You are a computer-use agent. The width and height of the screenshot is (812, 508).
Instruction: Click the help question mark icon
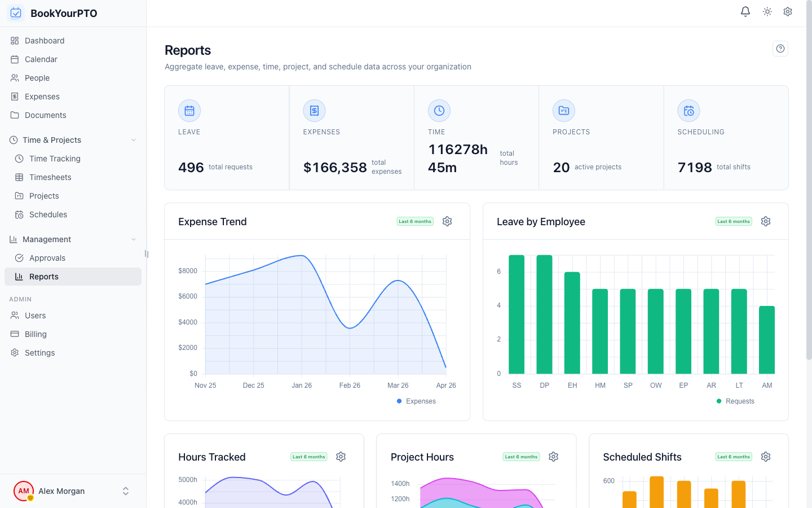tap(780, 49)
